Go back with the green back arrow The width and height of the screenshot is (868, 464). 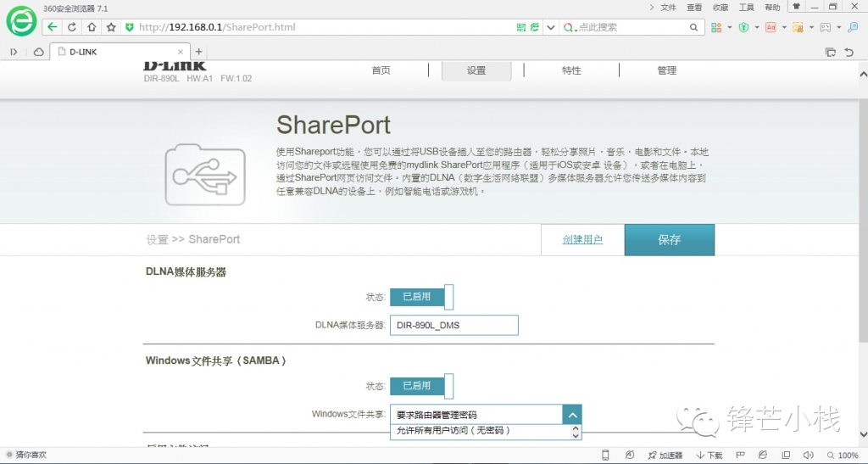pos(52,26)
